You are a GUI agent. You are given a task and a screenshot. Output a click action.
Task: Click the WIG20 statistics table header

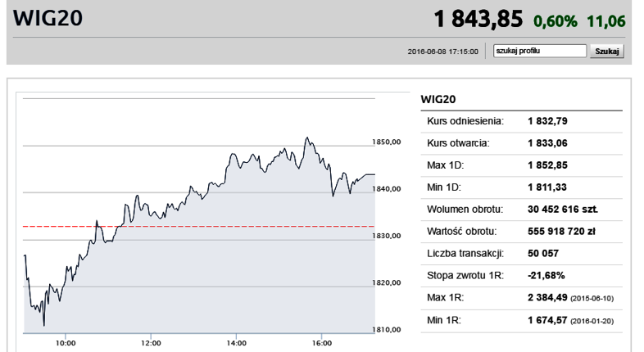tap(438, 98)
